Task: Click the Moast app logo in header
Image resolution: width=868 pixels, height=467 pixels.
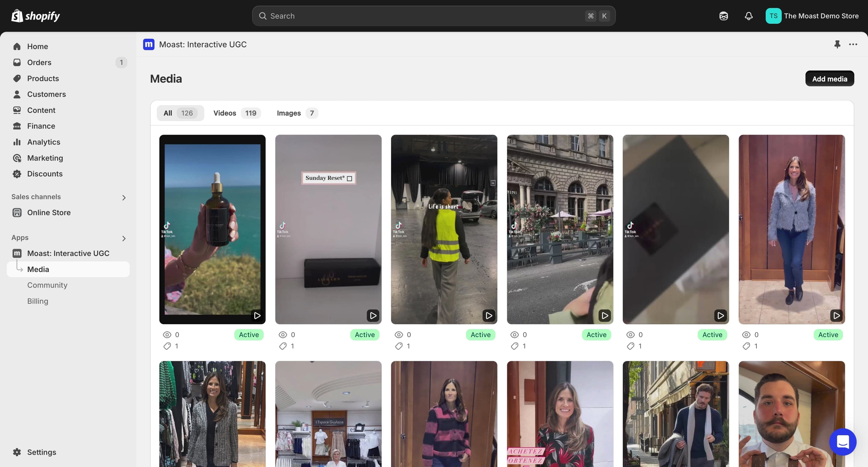Action: tap(149, 44)
